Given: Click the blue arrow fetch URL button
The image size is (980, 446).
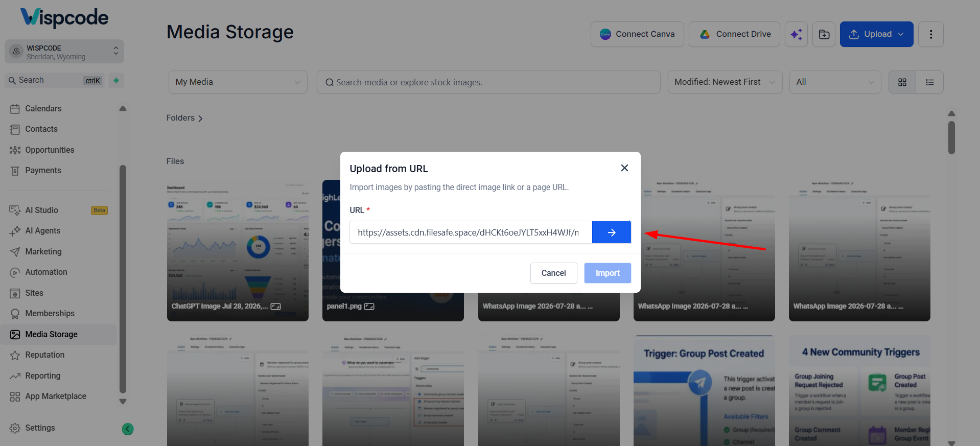Looking at the screenshot, I should coord(611,232).
